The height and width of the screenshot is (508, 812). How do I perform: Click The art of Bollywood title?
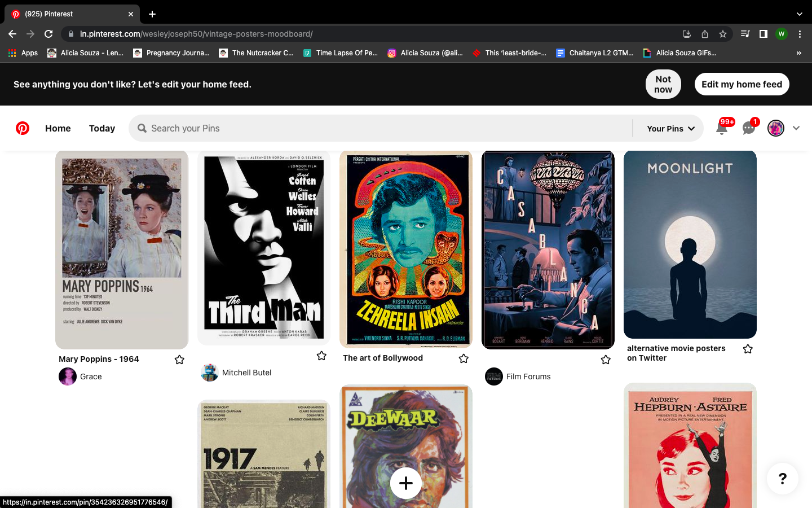pos(383,358)
